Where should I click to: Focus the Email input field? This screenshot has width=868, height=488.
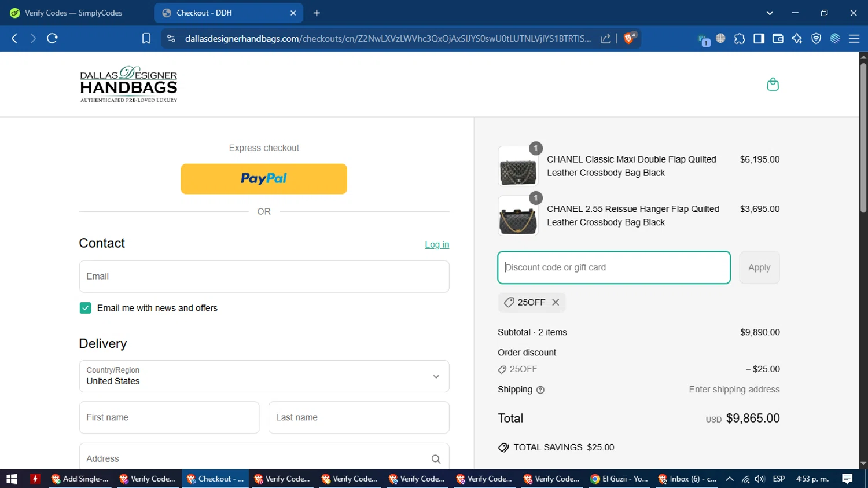click(264, 277)
